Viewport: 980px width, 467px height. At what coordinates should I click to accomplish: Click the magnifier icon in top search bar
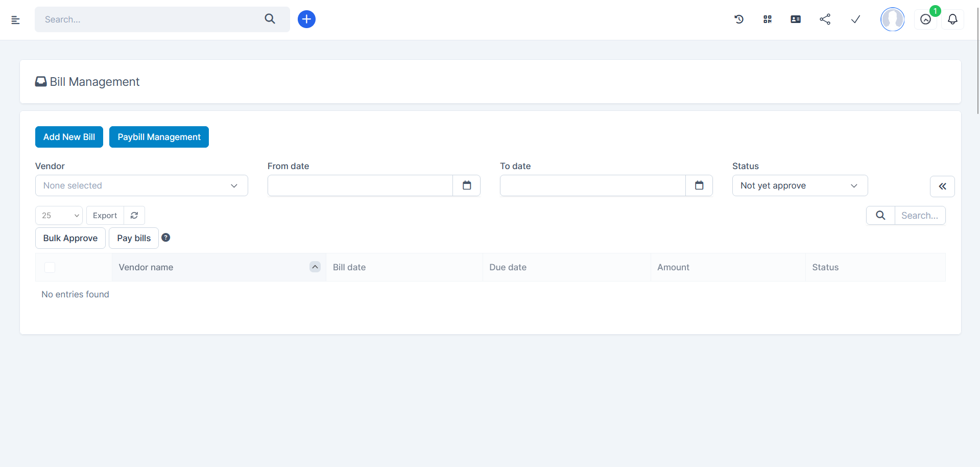pyautogui.click(x=270, y=19)
